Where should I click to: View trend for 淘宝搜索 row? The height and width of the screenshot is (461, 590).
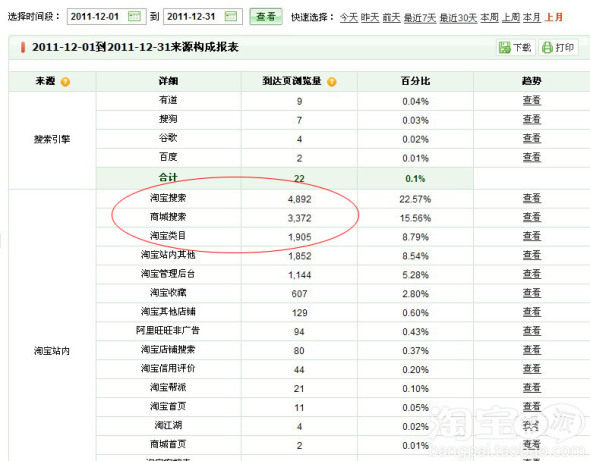532,198
